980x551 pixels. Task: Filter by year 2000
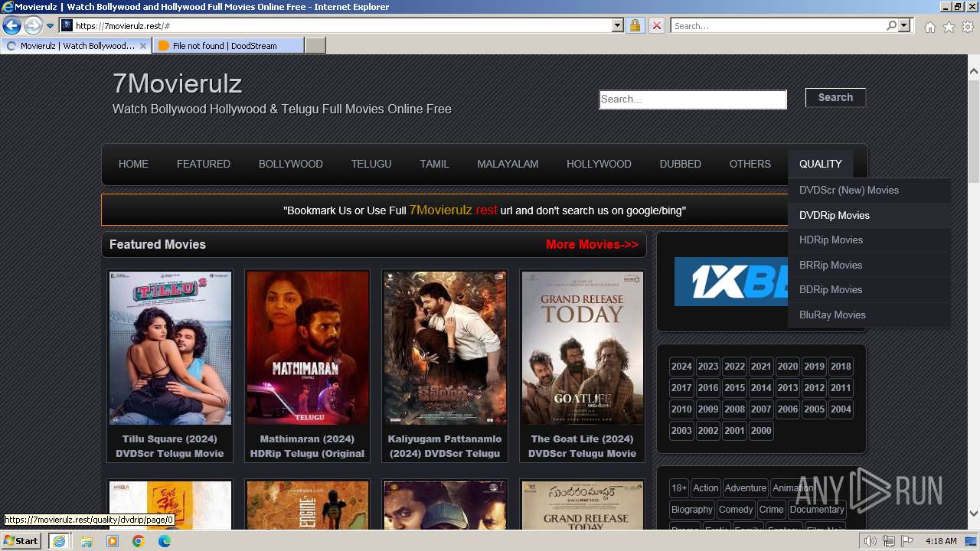pyautogui.click(x=761, y=431)
